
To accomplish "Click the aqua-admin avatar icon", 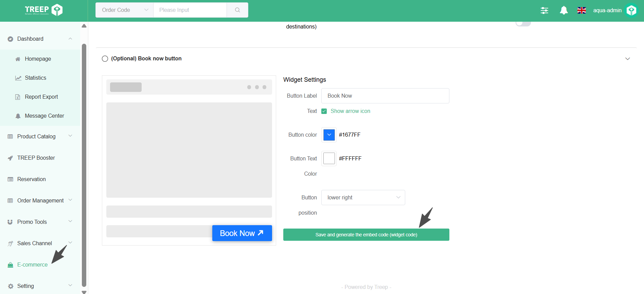I will click(631, 11).
